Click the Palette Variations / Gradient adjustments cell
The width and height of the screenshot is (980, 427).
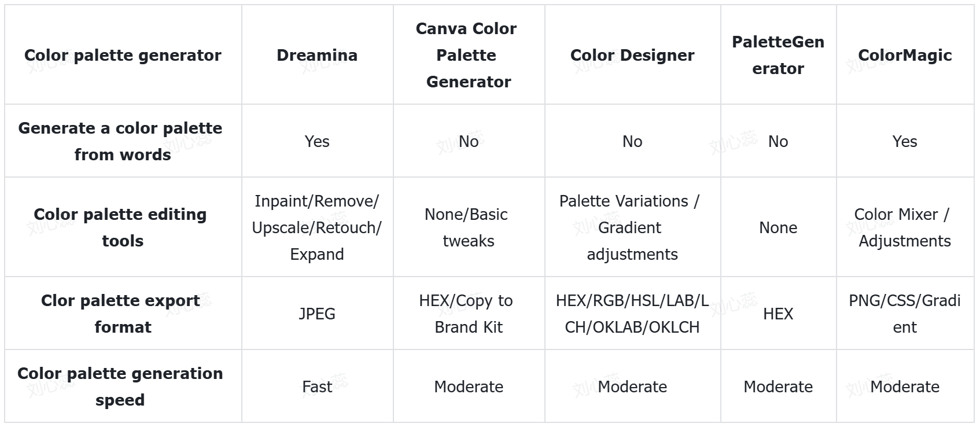[632, 227]
